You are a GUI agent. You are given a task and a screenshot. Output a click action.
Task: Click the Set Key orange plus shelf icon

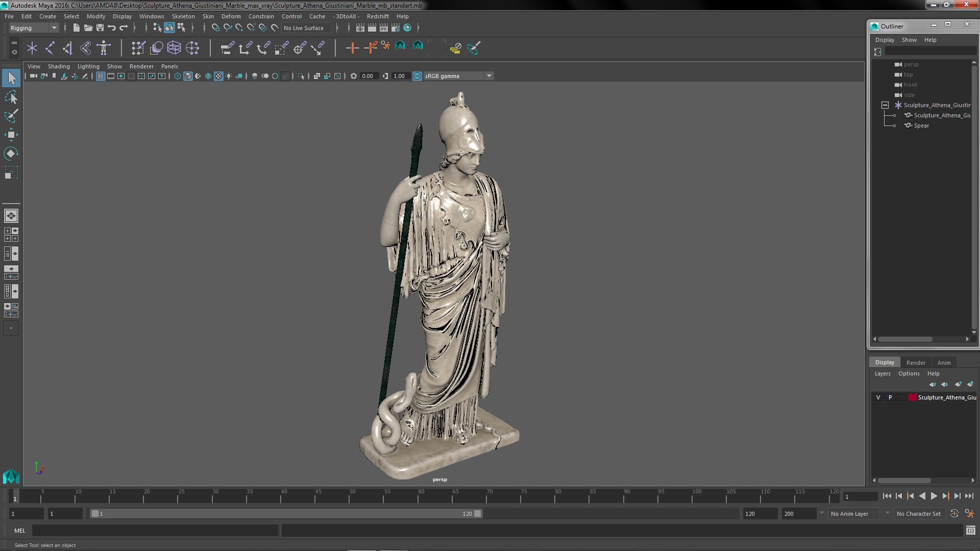point(352,48)
